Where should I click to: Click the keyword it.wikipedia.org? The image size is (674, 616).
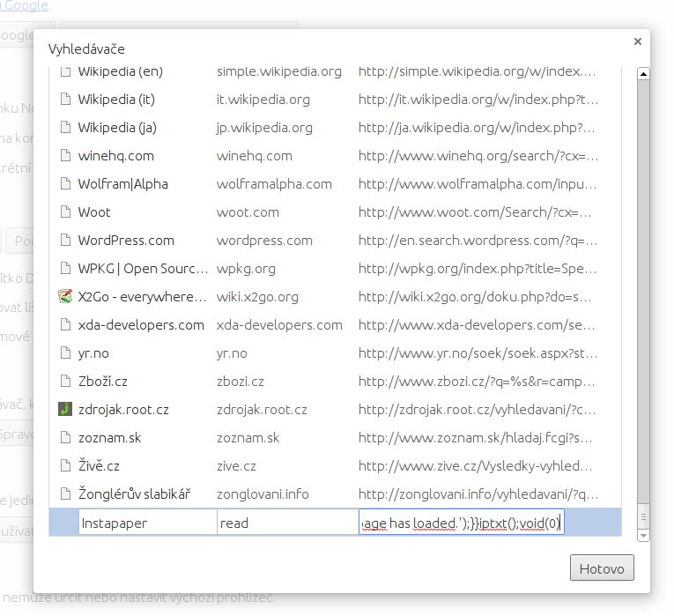[263, 100]
